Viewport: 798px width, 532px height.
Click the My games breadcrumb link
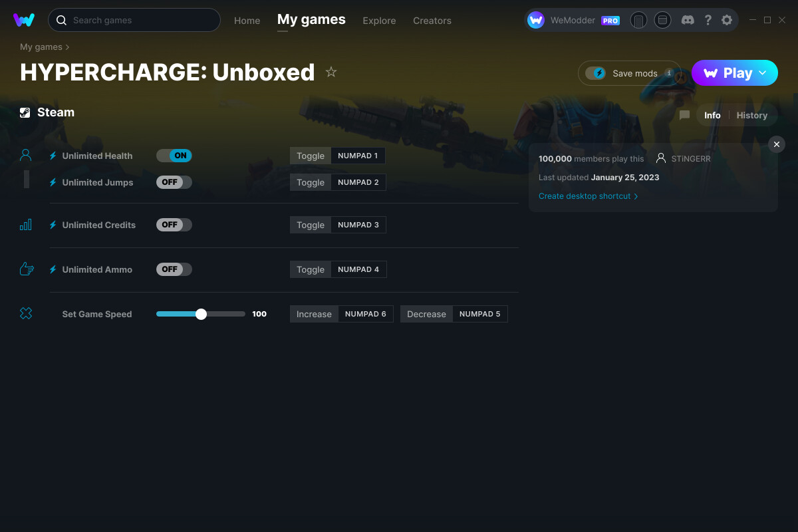(41, 47)
